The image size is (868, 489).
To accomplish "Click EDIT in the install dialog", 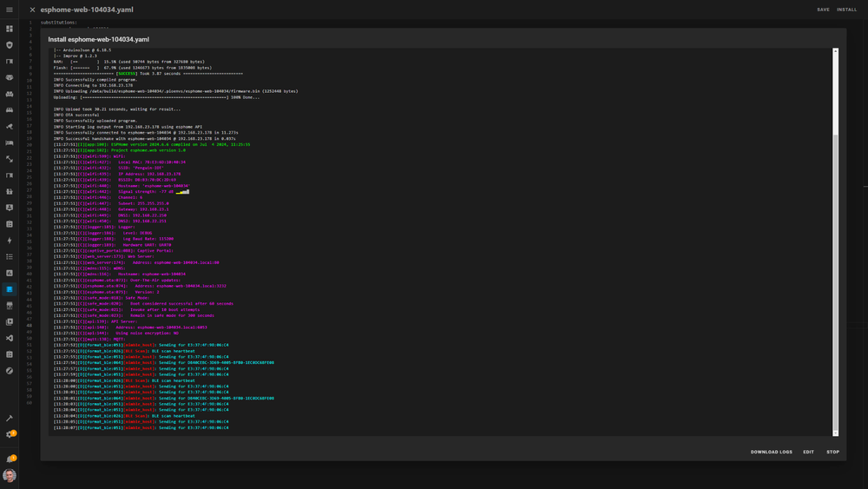I will tap(808, 452).
